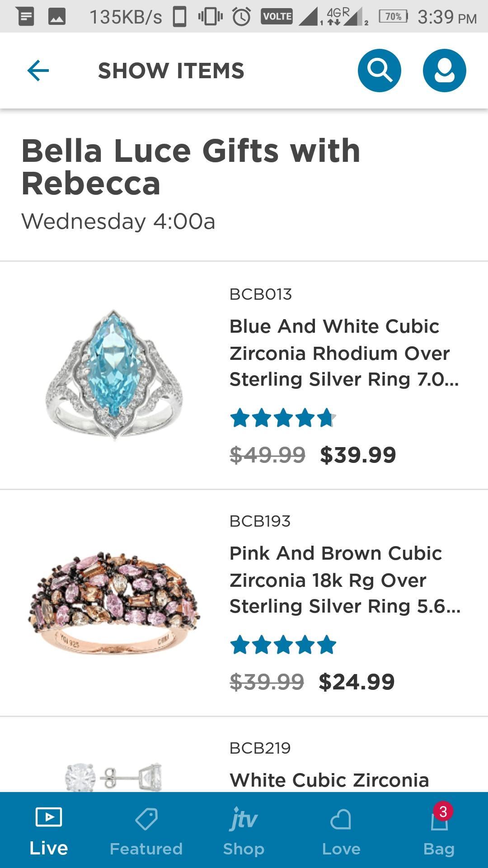Switch to the Shop tab label
The image size is (488, 868).
[244, 849]
